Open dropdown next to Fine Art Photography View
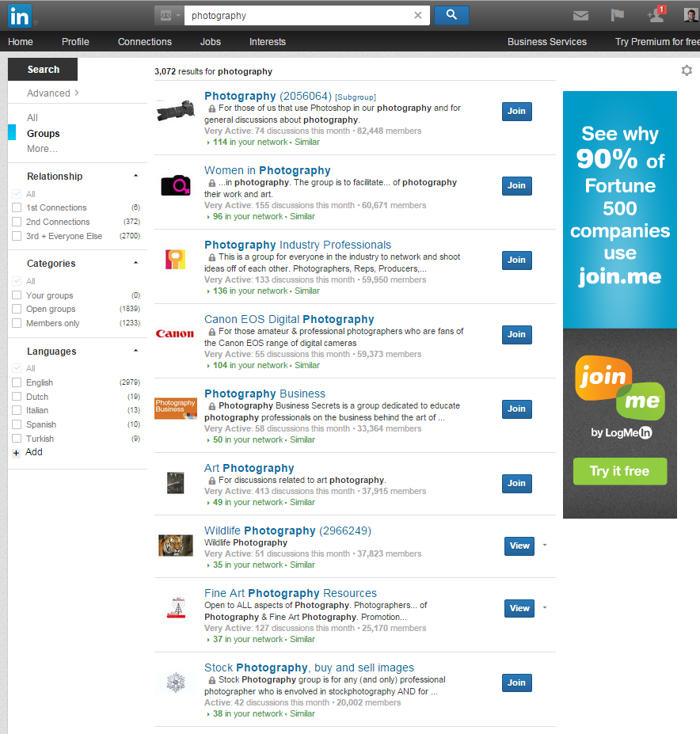The height and width of the screenshot is (734, 700). pos(545,607)
